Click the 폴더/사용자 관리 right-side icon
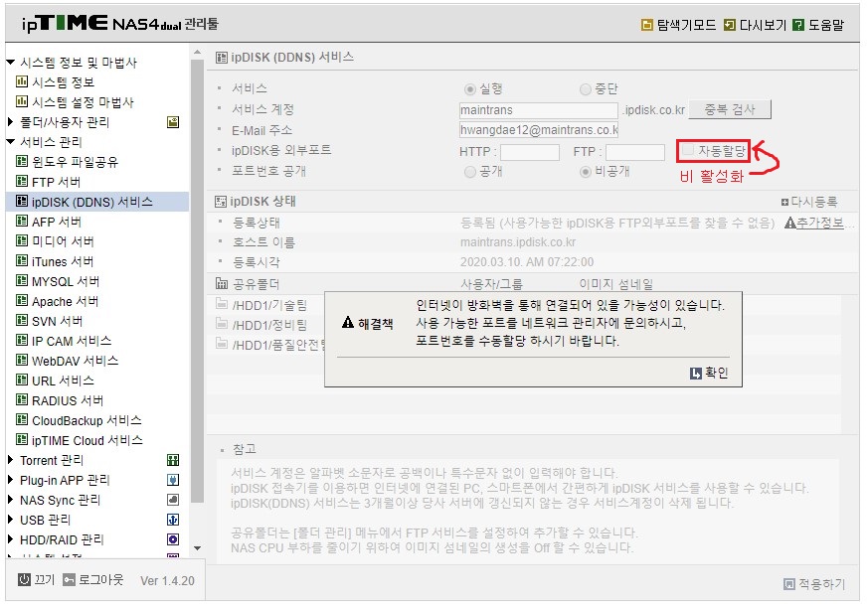 click(173, 122)
